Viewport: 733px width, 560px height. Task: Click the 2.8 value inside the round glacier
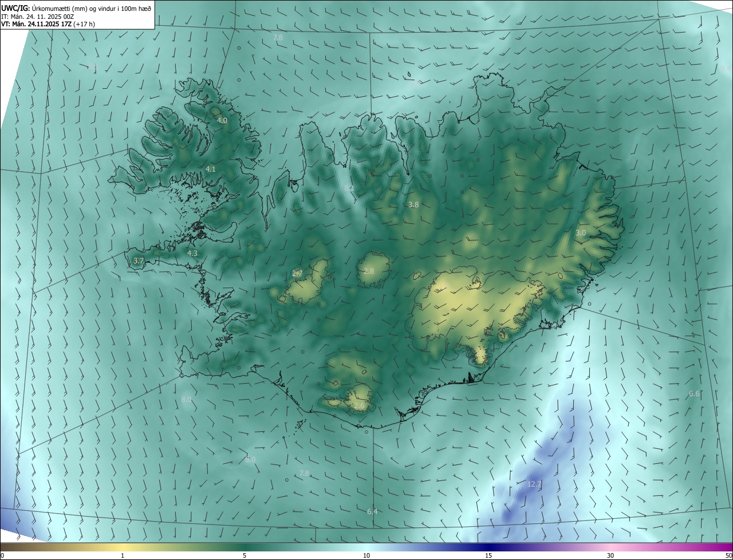coord(369,271)
